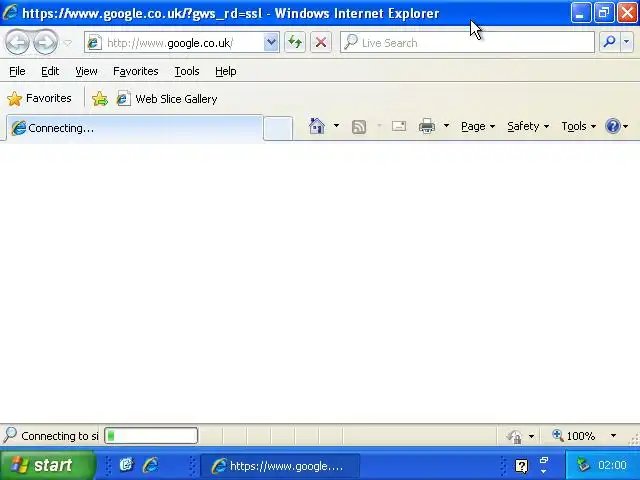Expand the Print dropdown arrow
The width and height of the screenshot is (640, 480).
point(446,126)
